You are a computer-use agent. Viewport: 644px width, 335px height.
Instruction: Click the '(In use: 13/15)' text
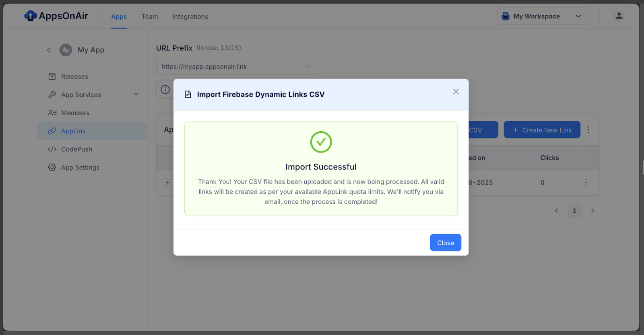219,48
